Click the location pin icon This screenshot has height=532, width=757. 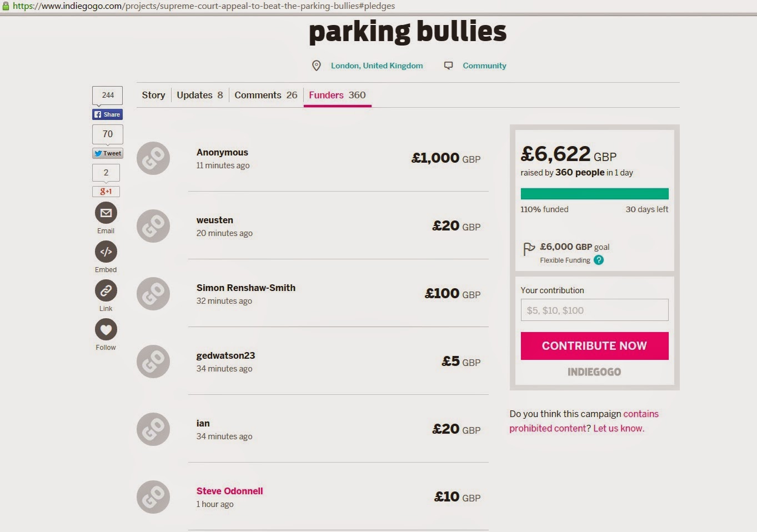coord(317,66)
